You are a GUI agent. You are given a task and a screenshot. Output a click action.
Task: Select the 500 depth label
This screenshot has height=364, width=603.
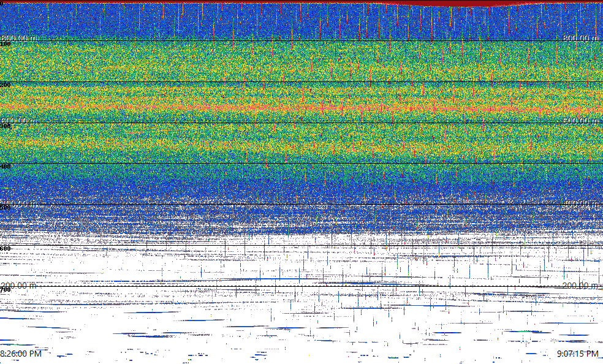coord(6,208)
